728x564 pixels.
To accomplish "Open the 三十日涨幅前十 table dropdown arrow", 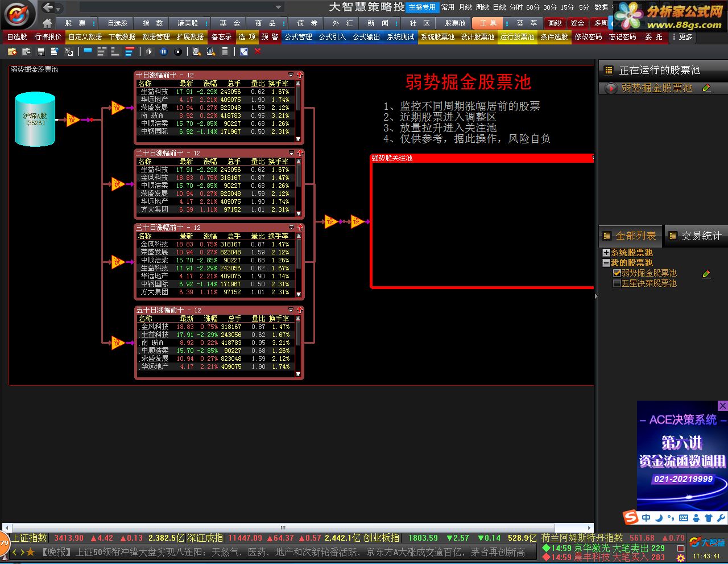I will [291, 227].
